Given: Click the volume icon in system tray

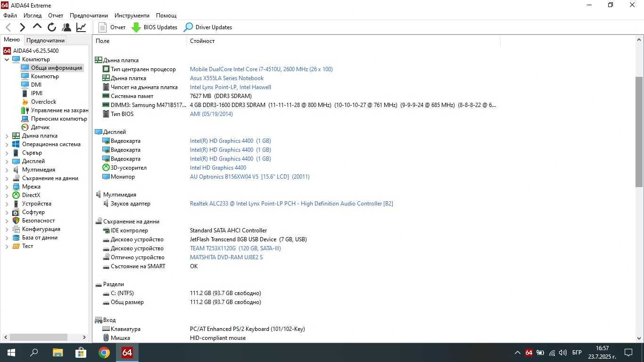Looking at the screenshot, I should [x=563, y=353].
